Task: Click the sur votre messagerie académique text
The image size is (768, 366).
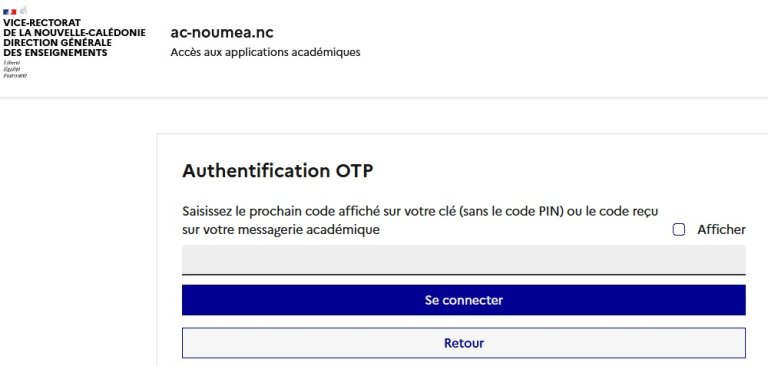Action: 281,229
